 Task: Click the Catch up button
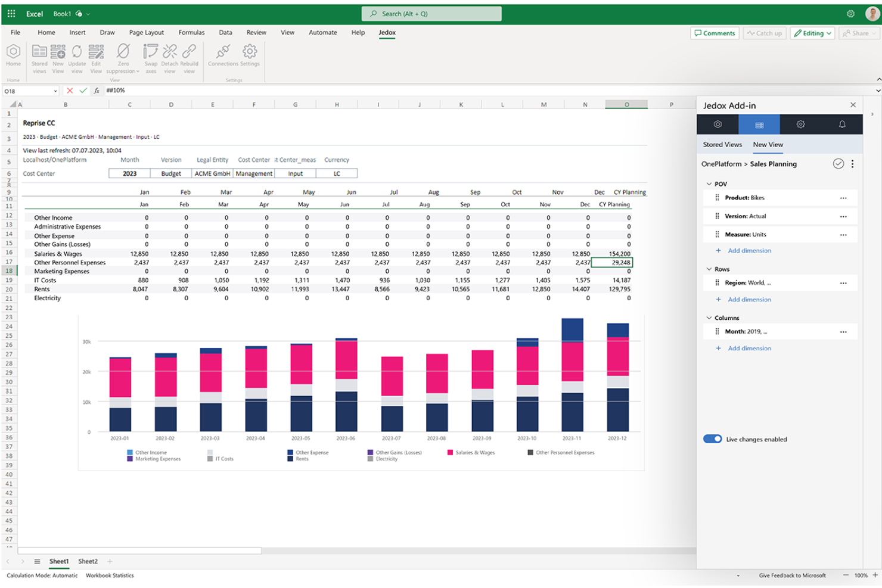tap(765, 33)
